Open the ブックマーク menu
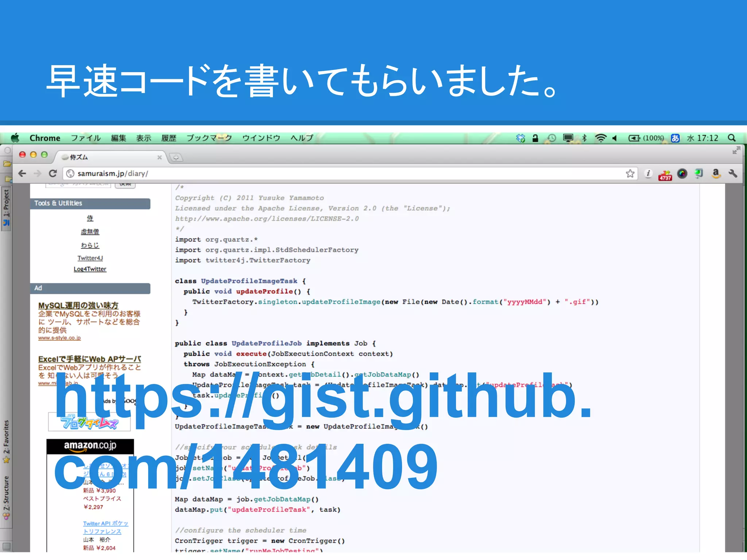The height and width of the screenshot is (560, 747). pos(209,138)
